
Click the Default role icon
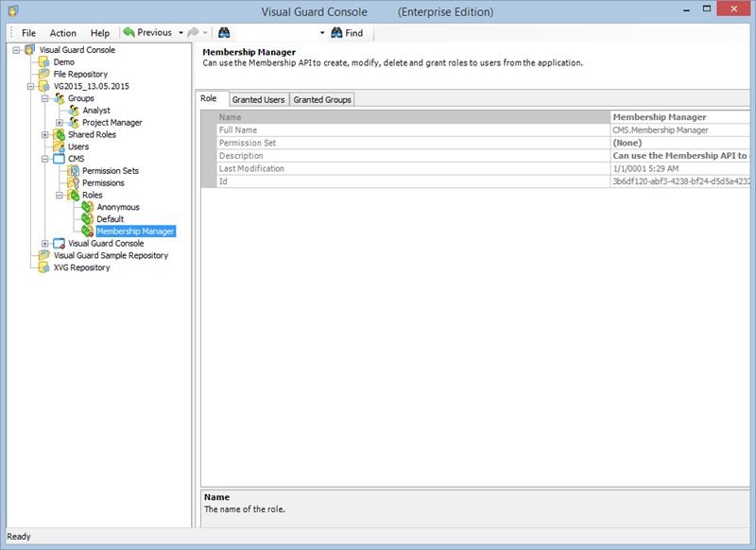click(88, 219)
